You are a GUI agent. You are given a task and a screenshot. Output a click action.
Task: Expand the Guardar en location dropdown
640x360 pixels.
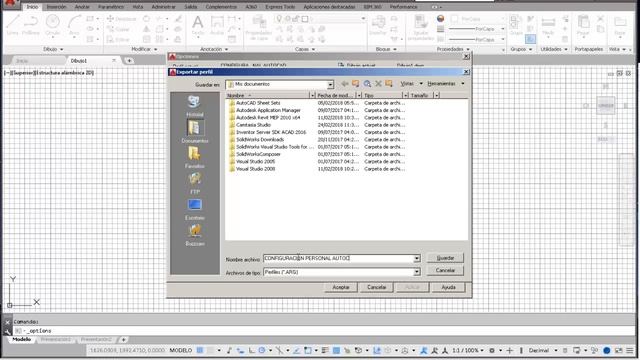(330, 84)
